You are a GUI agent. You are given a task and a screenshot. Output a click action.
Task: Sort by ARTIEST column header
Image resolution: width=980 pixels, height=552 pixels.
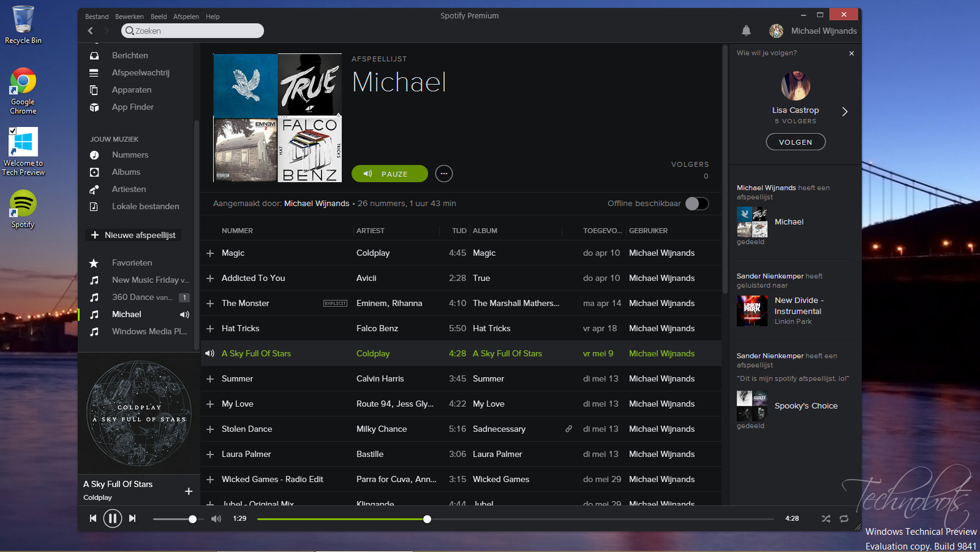(370, 231)
